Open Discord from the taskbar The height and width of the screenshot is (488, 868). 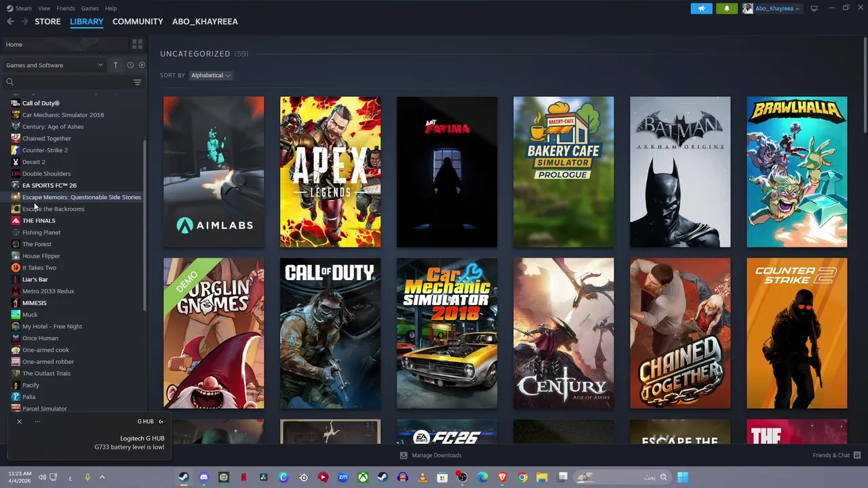203,477
